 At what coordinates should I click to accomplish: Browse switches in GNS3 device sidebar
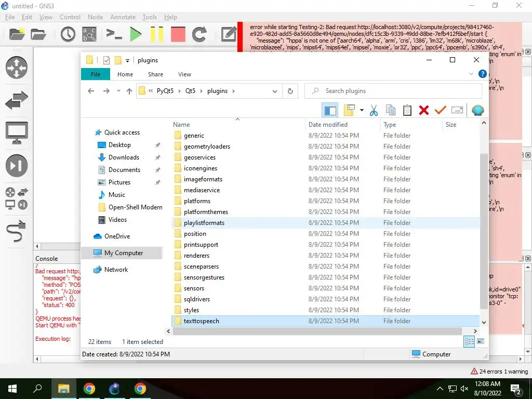click(16, 100)
